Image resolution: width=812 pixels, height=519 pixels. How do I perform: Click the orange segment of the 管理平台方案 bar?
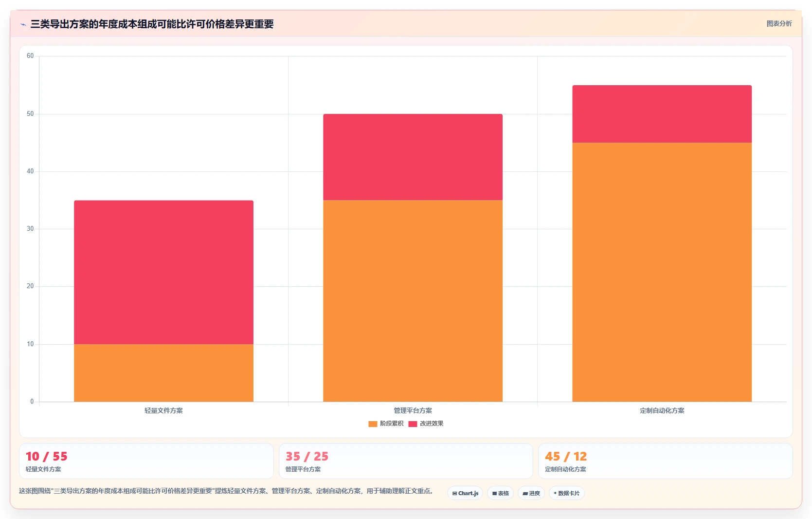click(x=413, y=301)
